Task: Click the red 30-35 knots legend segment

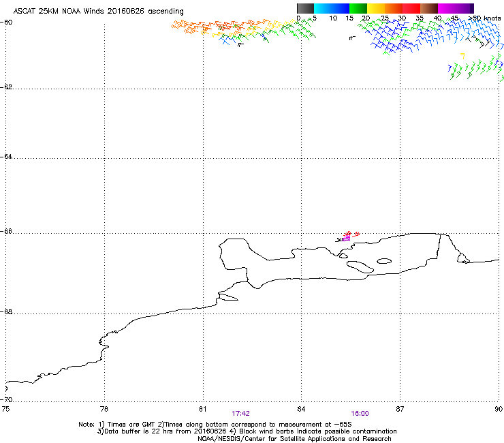Action: coord(411,8)
